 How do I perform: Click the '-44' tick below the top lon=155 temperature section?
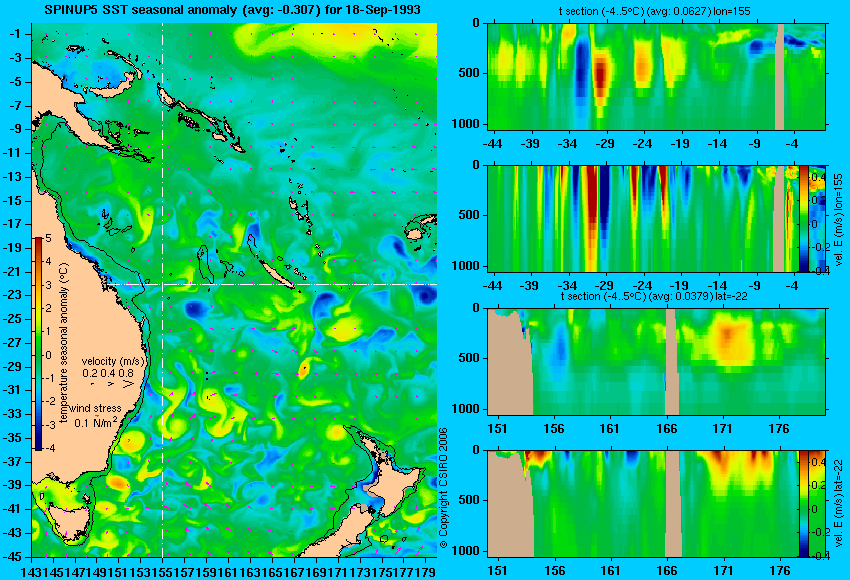click(x=493, y=144)
